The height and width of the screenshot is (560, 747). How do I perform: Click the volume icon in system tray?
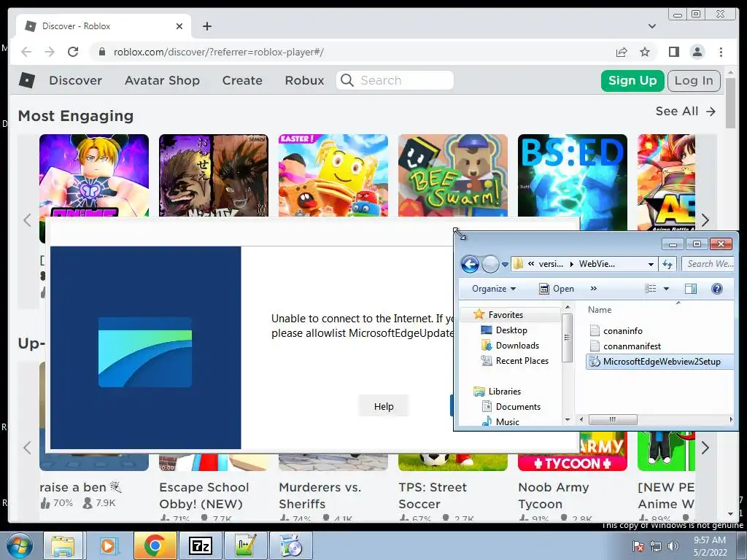pyautogui.click(x=673, y=546)
